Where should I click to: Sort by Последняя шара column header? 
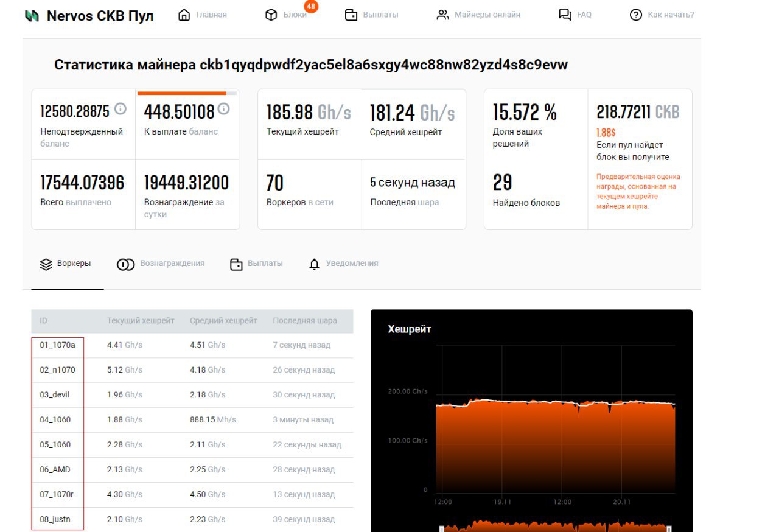pyautogui.click(x=304, y=321)
